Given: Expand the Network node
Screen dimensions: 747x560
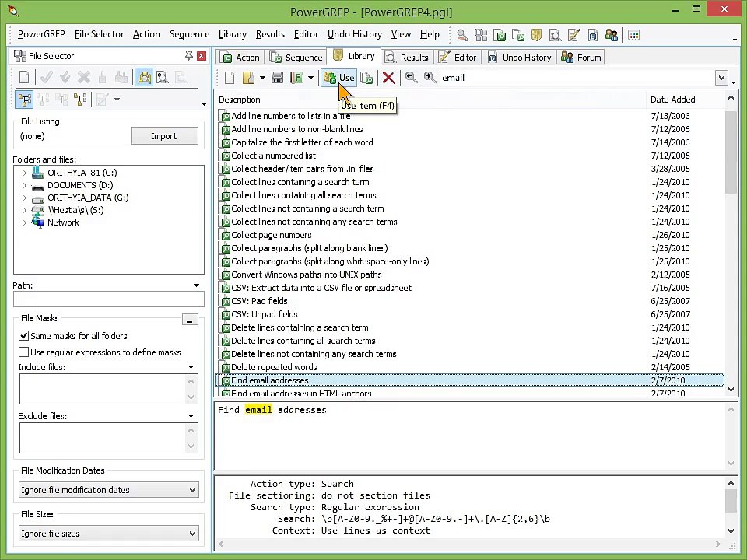Looking at the screenshot, I should (x=24, y=222).
